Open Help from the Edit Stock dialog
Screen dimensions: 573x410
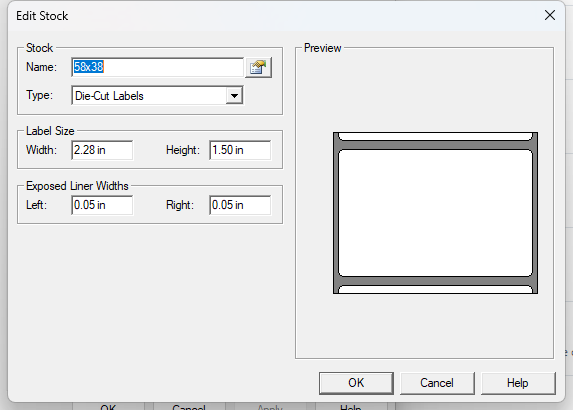click(518, 383)
